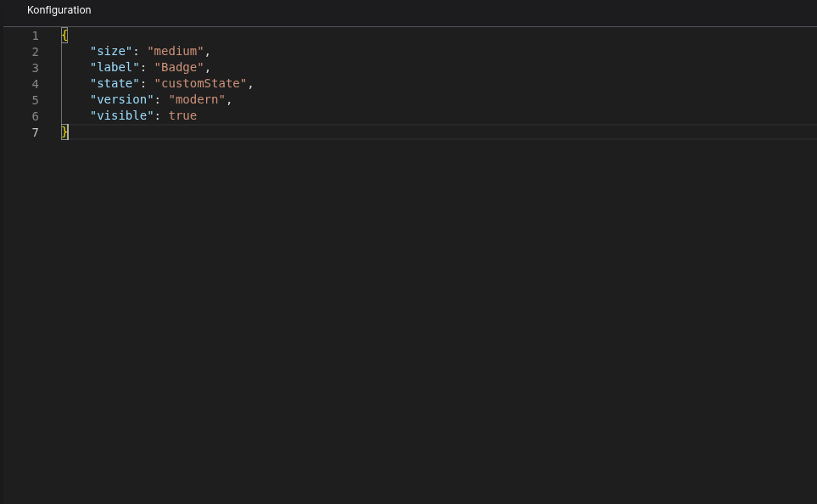Click line number 7 in gutter
Image resolution: width=817 pixels, height=504 pixels.
point(35,132)
